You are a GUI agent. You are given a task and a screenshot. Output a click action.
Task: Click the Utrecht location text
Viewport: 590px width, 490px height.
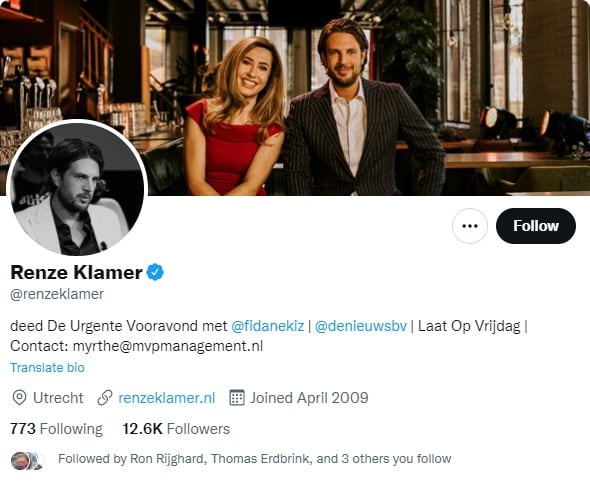(x=58, y=398)
